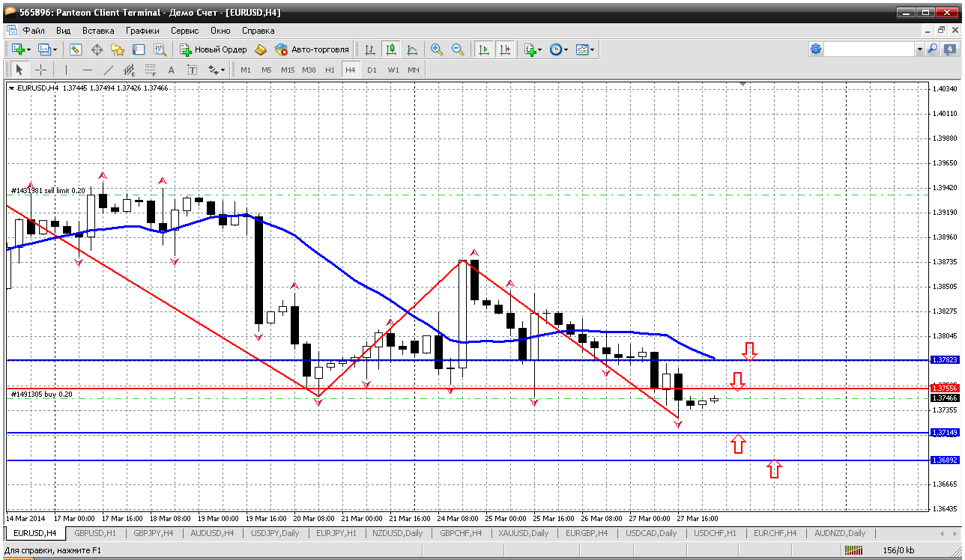Click the Новый Ордер button
965x560 pixels.
tap(213, 49)
